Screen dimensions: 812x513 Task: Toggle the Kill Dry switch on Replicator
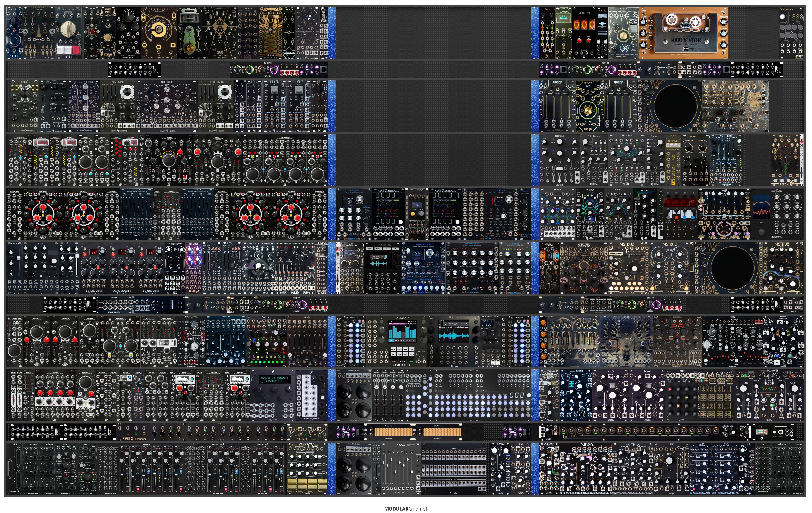click(650, 23)
